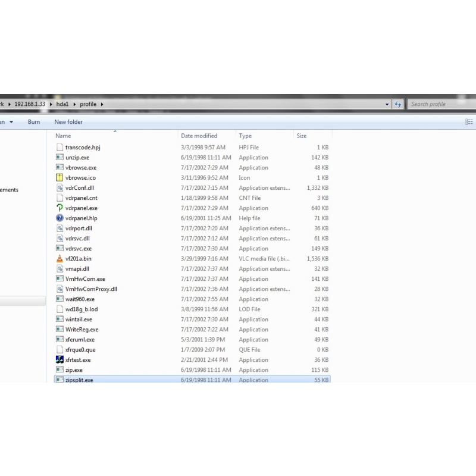The width and height of the screenshot is (476, 476).
Task: Sort files by the Date modified column
Action: 199,136
